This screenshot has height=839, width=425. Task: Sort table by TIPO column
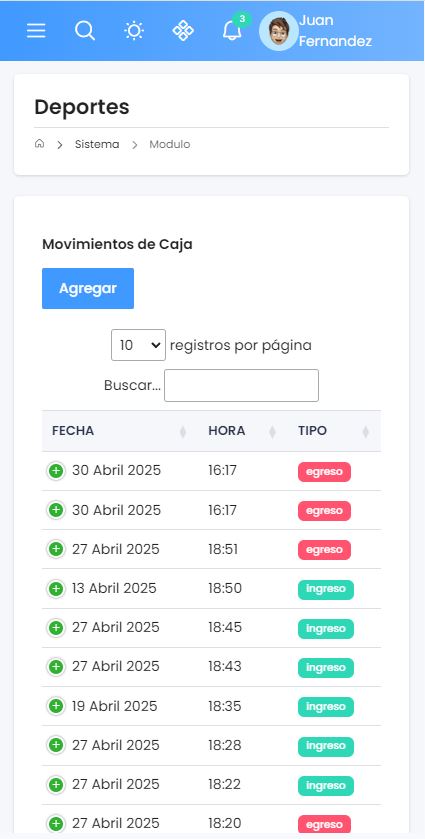pos(334,431)
